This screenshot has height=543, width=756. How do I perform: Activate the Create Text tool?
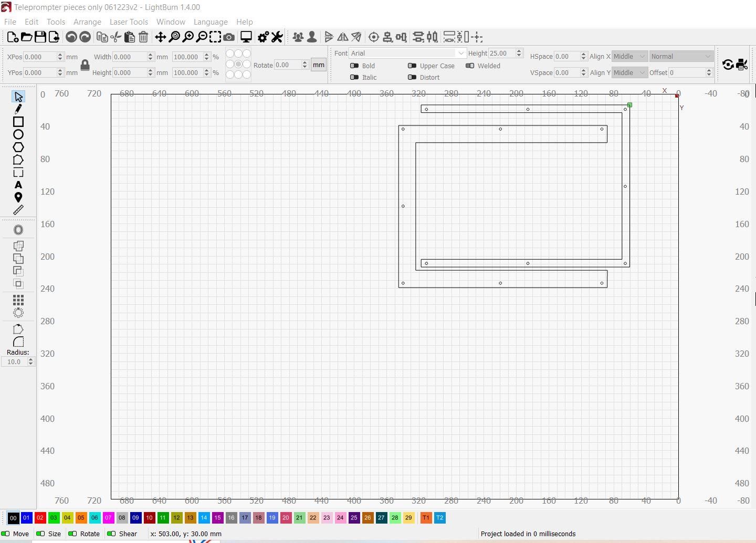[18, 185]
